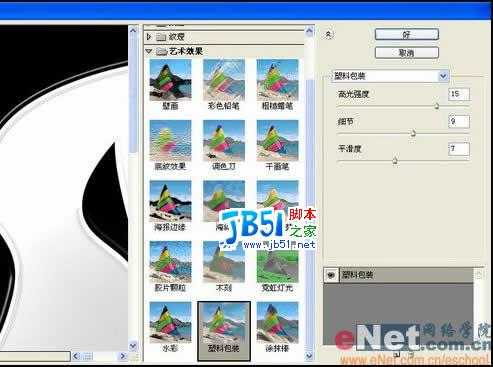The height and width of the screenshot is (367, 493).
Task: Click the 细节 value field showing 9
Action: click(459, 121)
